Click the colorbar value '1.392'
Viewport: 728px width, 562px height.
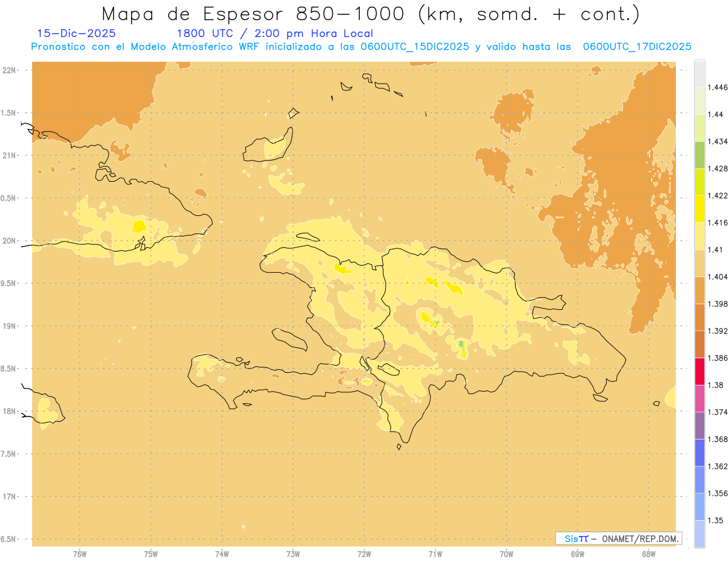718,331
